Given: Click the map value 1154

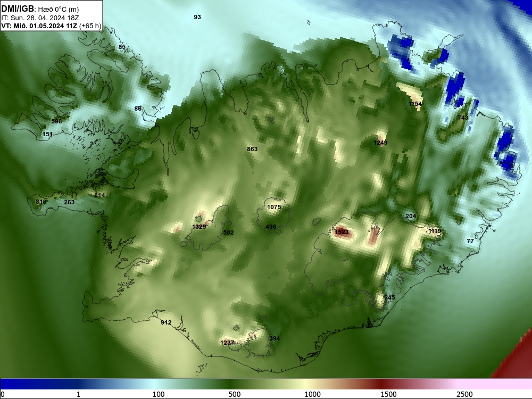Looking at the screenshot, I should pos(415,104).
